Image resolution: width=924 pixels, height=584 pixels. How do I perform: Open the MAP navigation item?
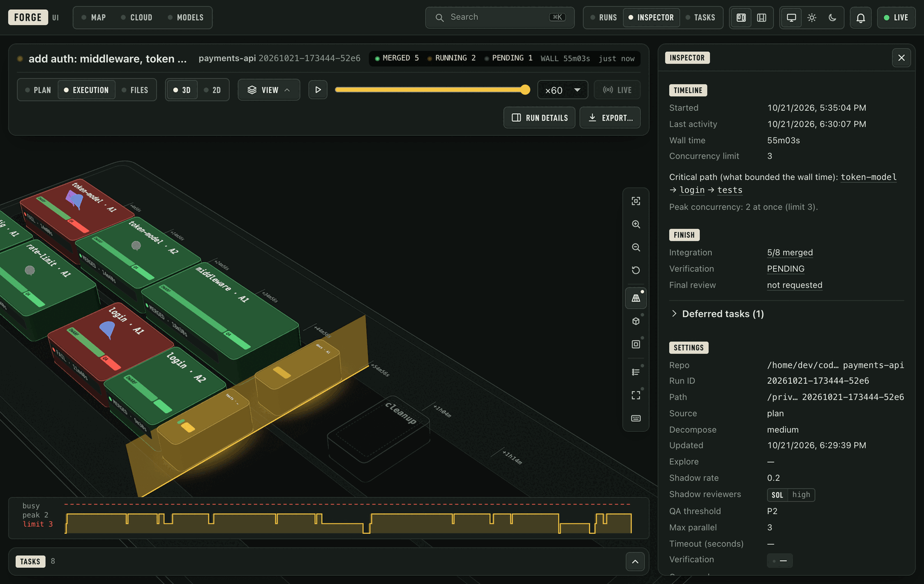pos(94,18)
